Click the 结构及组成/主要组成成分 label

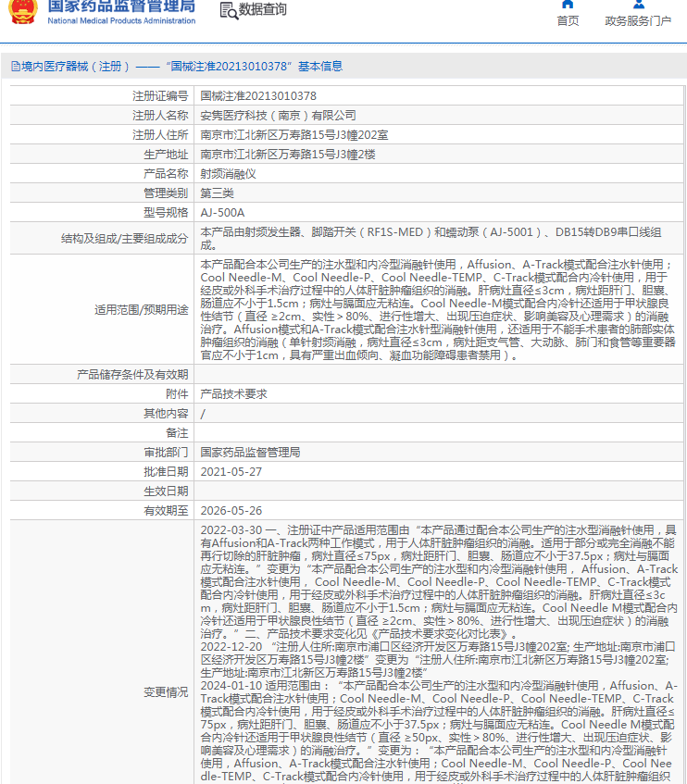click(x=124, y=239)
